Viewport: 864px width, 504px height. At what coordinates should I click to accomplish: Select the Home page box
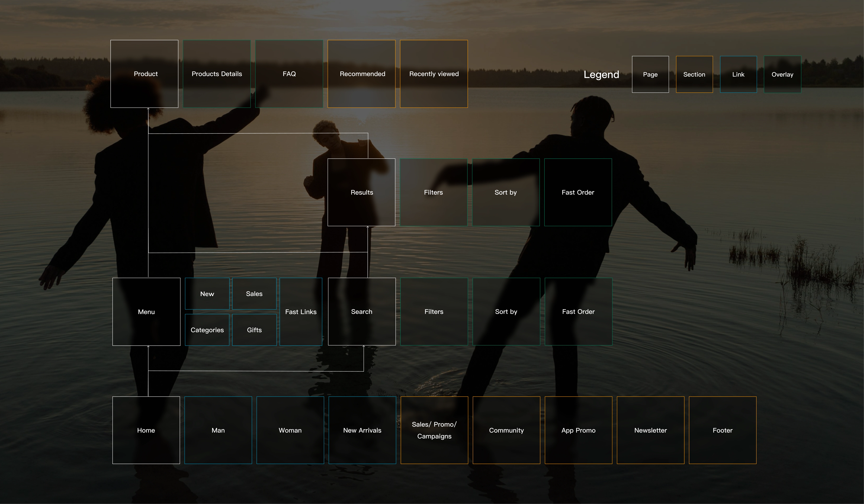pyautogui.click(x=146, y=430)
